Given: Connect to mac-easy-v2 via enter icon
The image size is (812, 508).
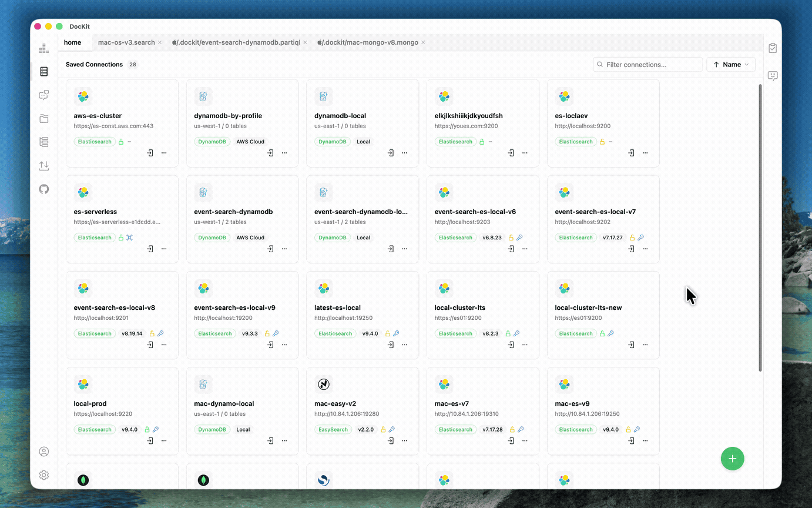Looking at the screenshot, I should tap(391, 440).
